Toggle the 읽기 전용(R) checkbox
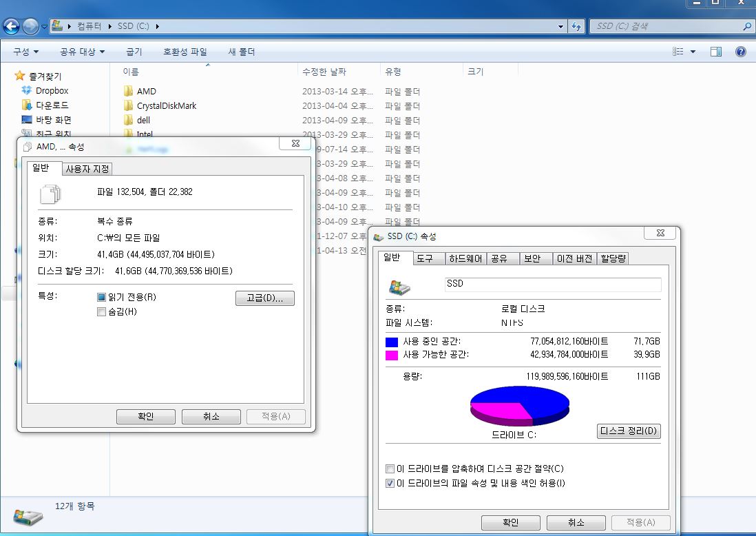Image resolution: width=756 pixels, height=536 pixels. pos(101,297)
